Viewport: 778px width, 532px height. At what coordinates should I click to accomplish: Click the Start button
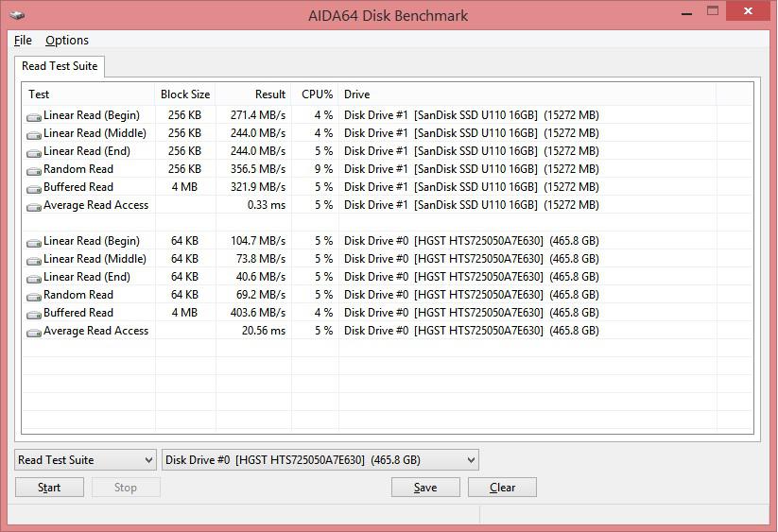coord(49,488)
